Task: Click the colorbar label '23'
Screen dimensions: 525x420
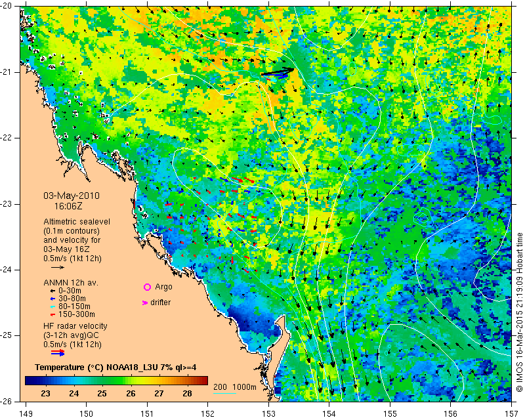Action: click(x=45, y=393)
